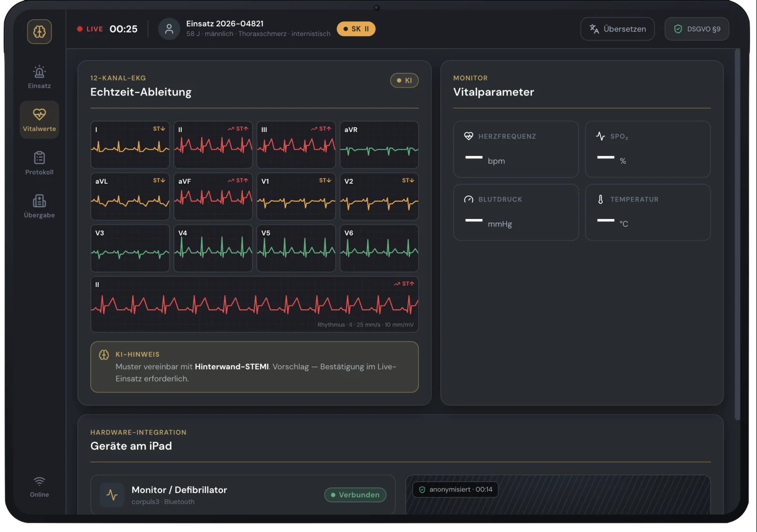Click the Einsatz 2026-04821 title
This screenshot has width=757, height=532.
tap(225, 24)
